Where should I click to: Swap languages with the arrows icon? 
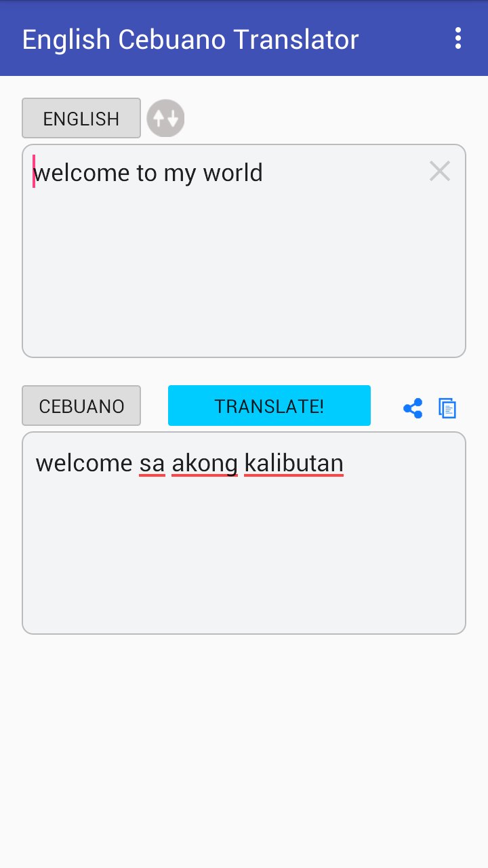(x=165, y=119)
